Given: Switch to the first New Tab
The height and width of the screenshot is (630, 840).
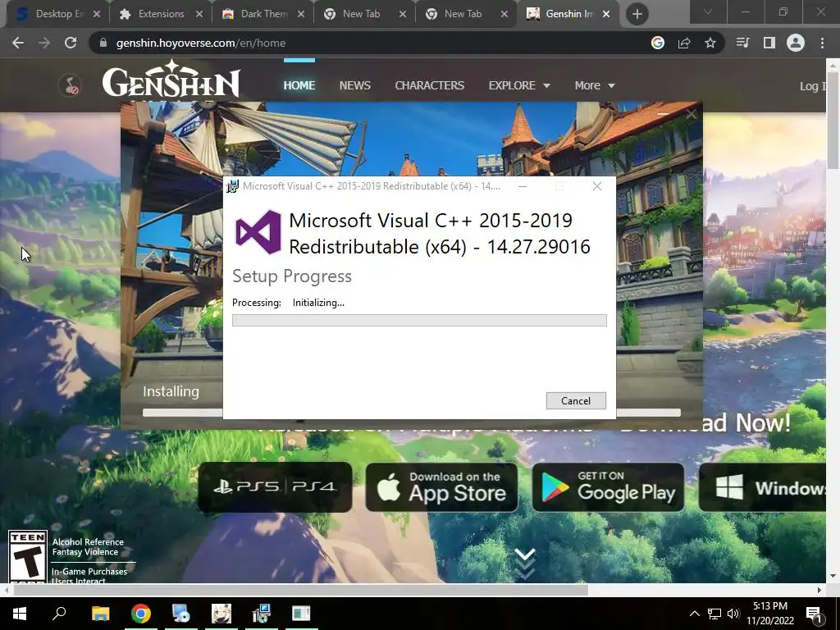Looking at the screenshot, I should pos(361,14).
